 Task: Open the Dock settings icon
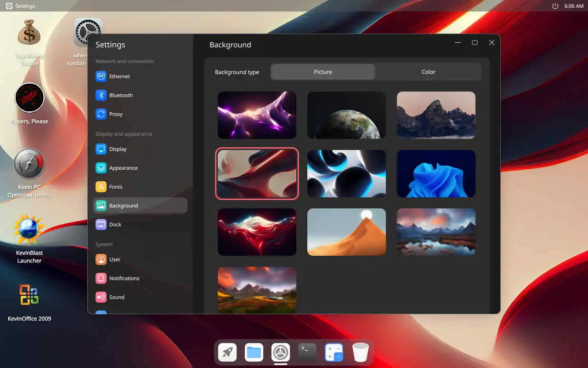(x=101, y=224)
